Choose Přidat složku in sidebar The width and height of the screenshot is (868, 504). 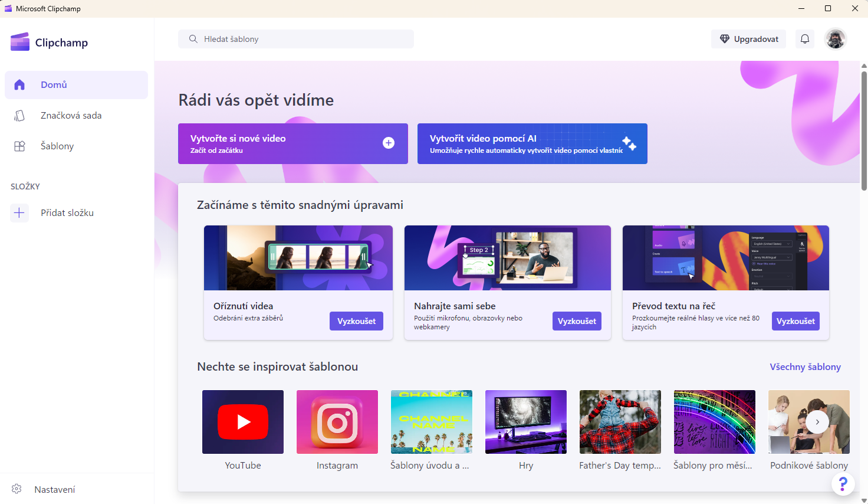click(x=76, y=213)
